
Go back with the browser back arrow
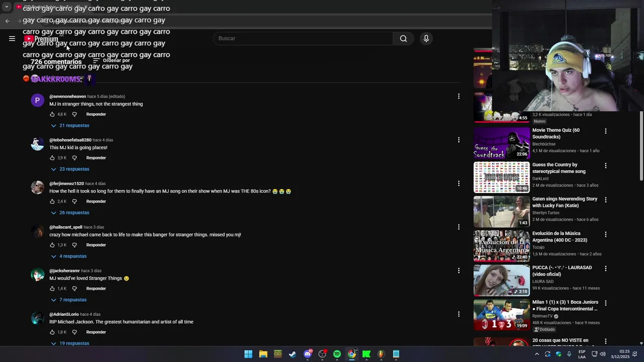click(x=7, y=21)
